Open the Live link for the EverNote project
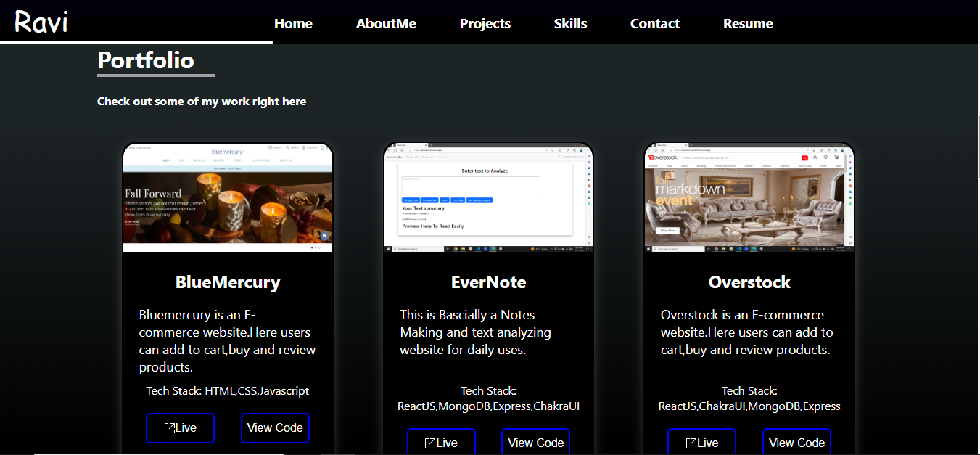The image size is (980, 455). click(441, 443)
